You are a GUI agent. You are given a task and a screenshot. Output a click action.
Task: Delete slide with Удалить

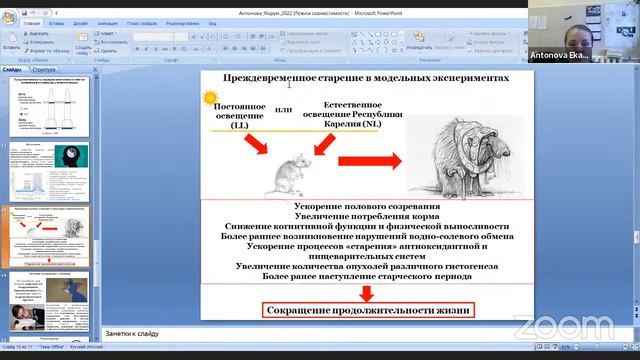coord(106,51)
